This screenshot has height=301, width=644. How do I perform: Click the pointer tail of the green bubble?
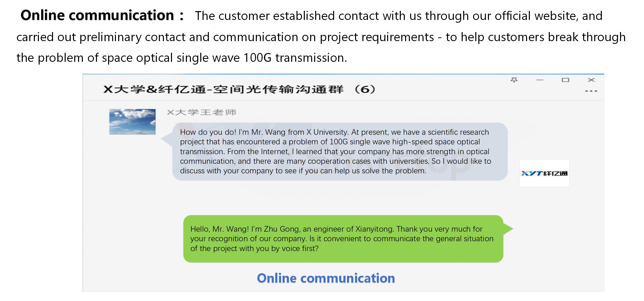pos(508,229)
